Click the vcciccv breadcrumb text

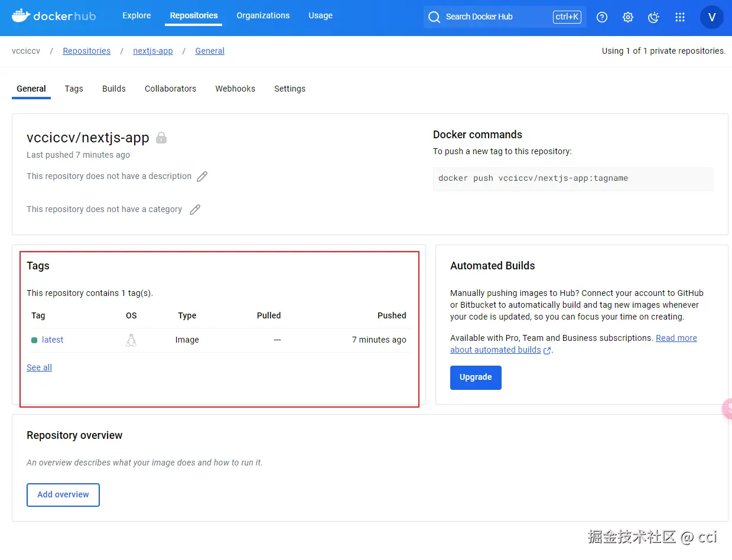coord(26,51)
